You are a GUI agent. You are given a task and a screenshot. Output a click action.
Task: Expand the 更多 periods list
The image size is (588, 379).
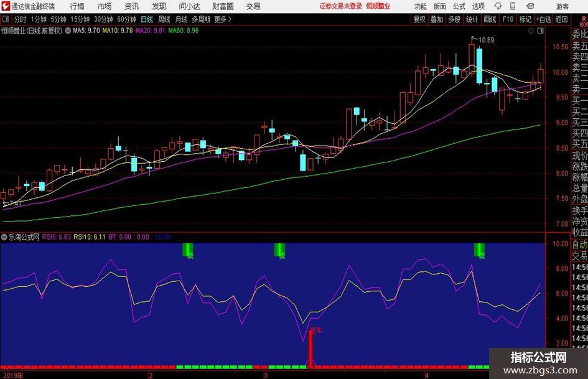tap(223, 19)
